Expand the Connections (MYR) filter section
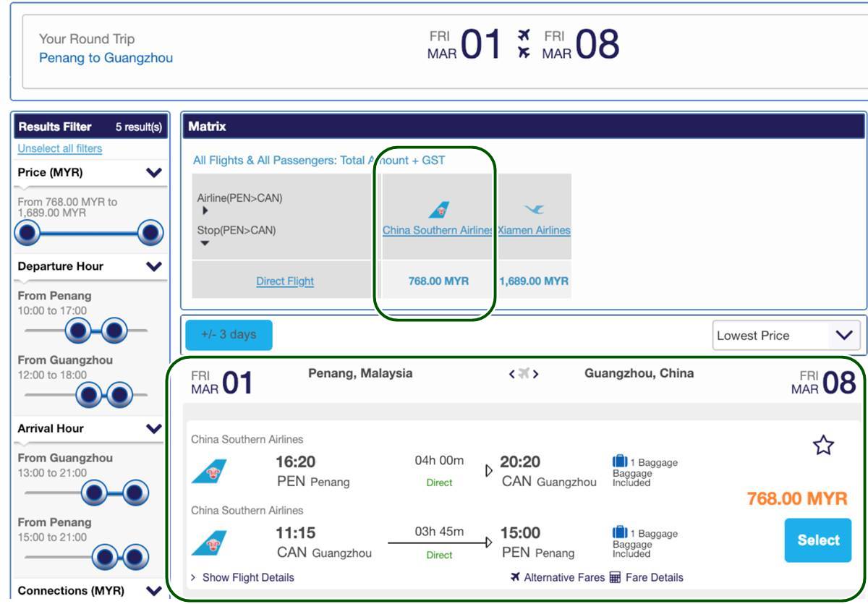The width and height of the screenshot is (868, 604). (x=154, y=590)
